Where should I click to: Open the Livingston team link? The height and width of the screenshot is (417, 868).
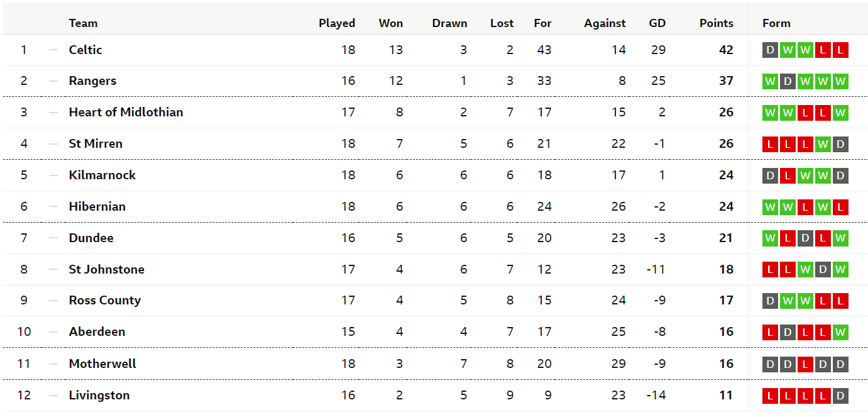tap(99, 395)
